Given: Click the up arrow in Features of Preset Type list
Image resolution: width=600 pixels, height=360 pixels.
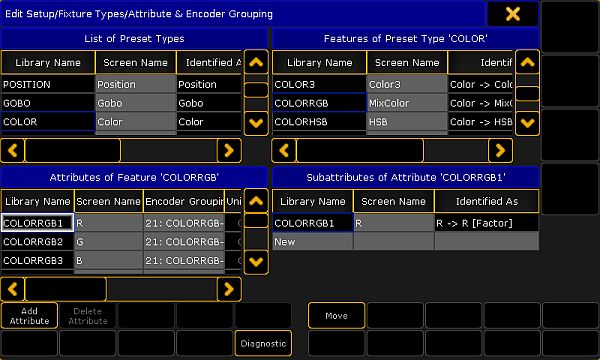Looking at the screenshot, I should click(x=527, y=62).
